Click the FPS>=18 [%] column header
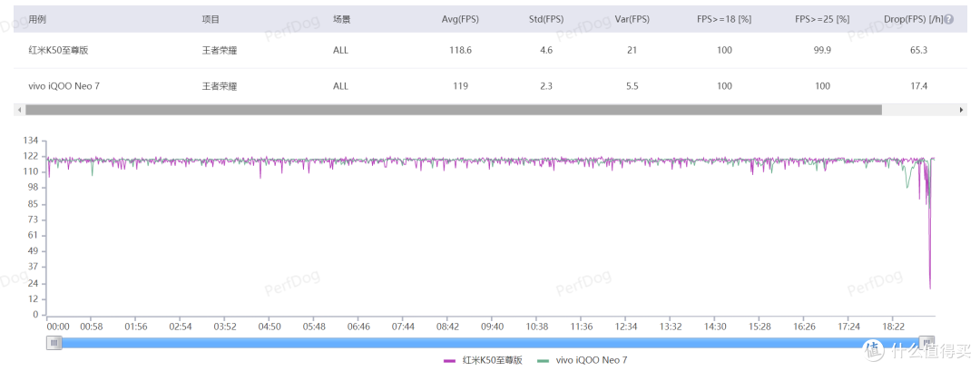Image resolution: width=980 pixels, height=371 pixels. pyautogui.click(x=724, y=19)
